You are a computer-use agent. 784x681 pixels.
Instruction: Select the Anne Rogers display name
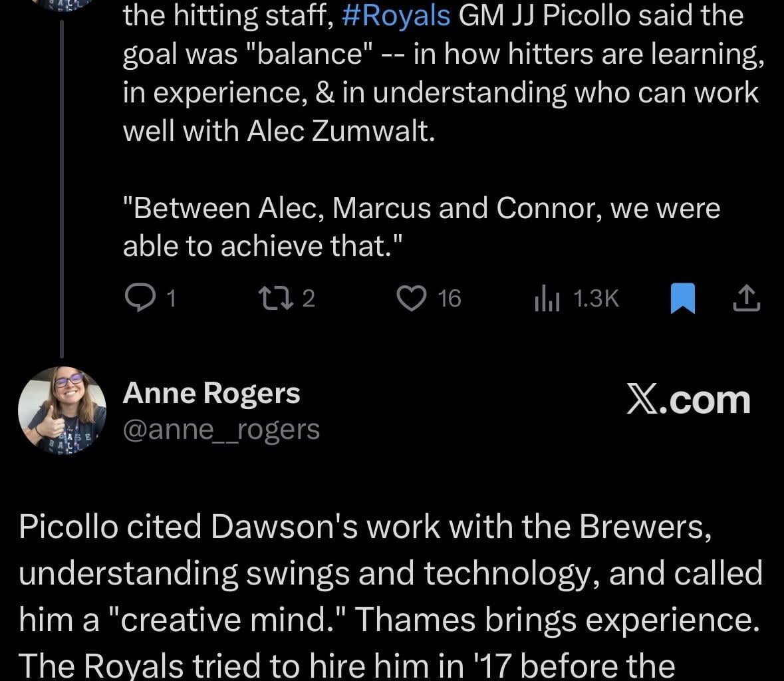click(x=211, y=392)
